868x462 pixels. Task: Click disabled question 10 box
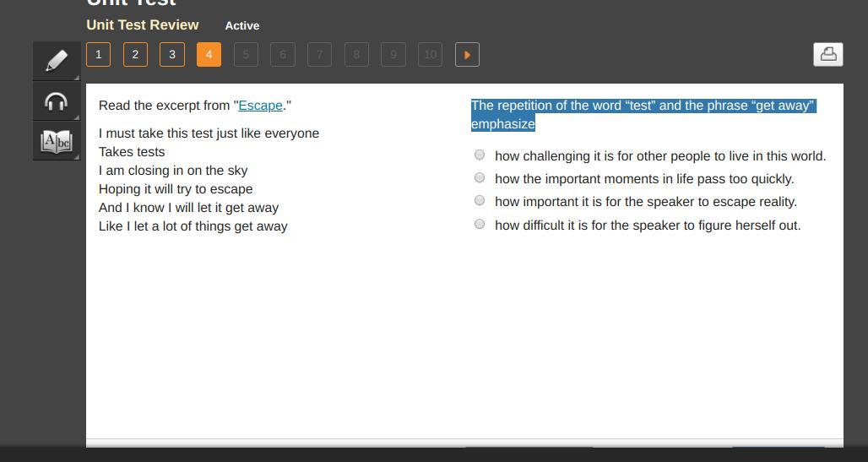point(430,54)
